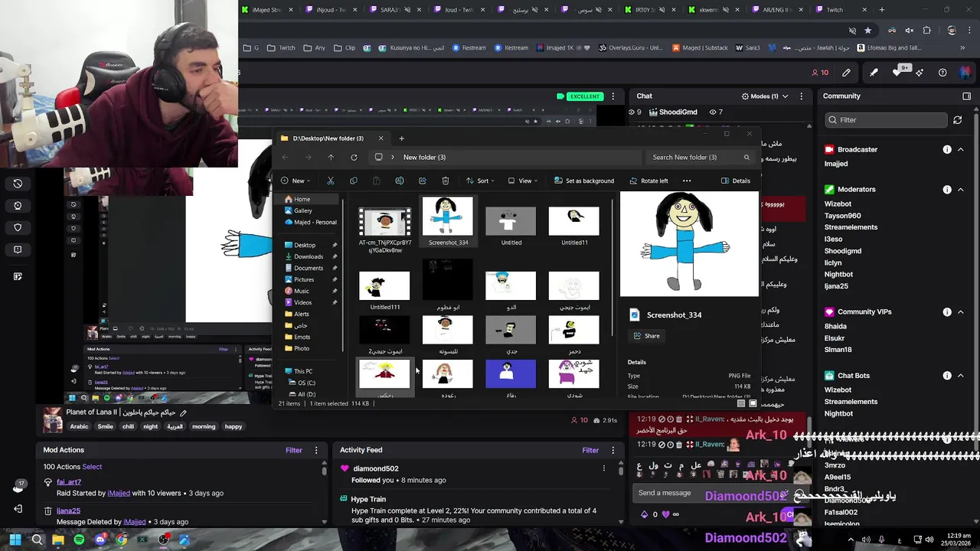
Task: Select Home in Explorer navigation pane
Action: (x=306, y=199)
